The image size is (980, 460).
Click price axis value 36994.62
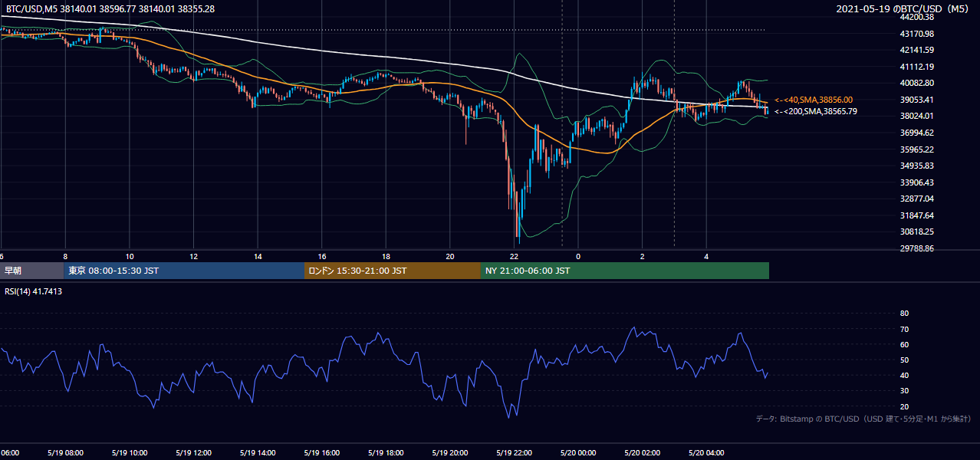pos(916,133)
